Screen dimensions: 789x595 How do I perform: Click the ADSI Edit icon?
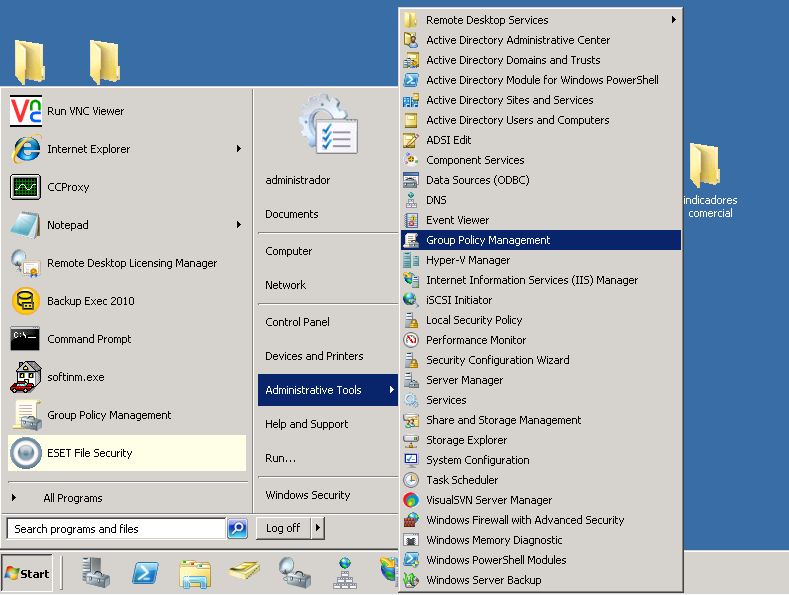[x=411, y=140]
